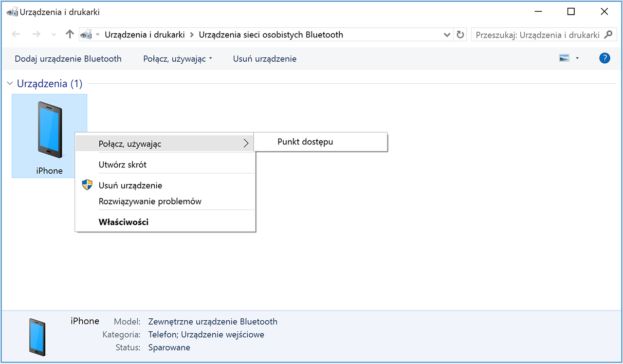
Task: Click the Back navigation arrow
Action: click(16, 35)
